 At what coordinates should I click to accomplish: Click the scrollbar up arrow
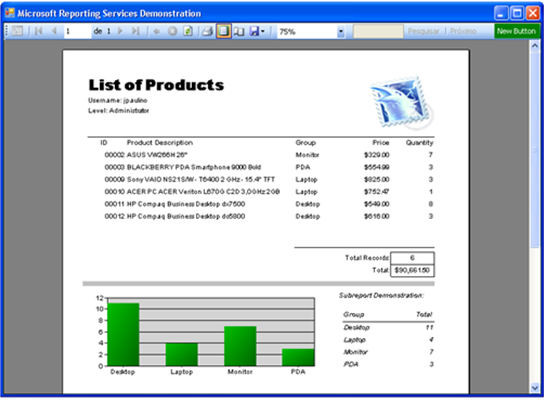535,46
